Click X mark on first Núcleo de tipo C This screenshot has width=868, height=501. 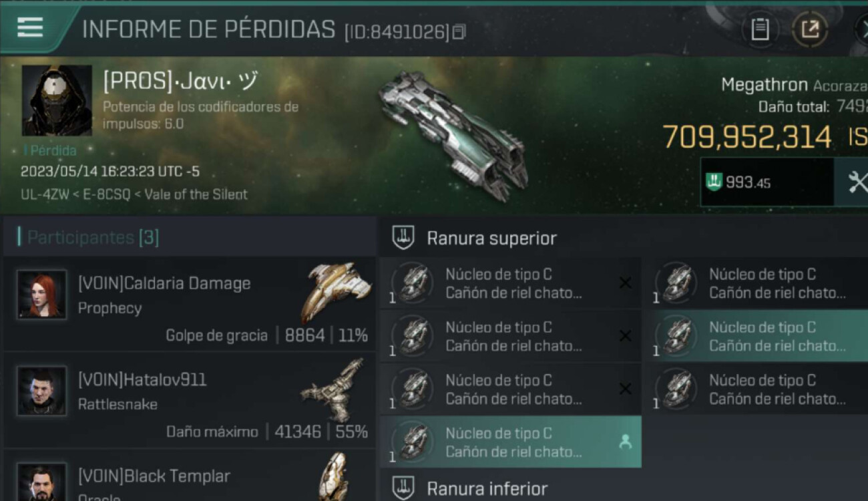tap(625, 283)
